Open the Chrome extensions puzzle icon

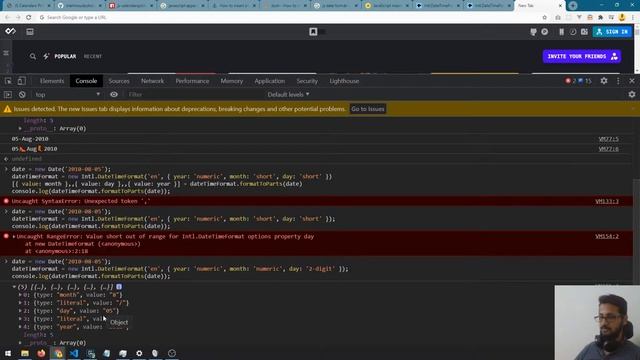point(600,18)
